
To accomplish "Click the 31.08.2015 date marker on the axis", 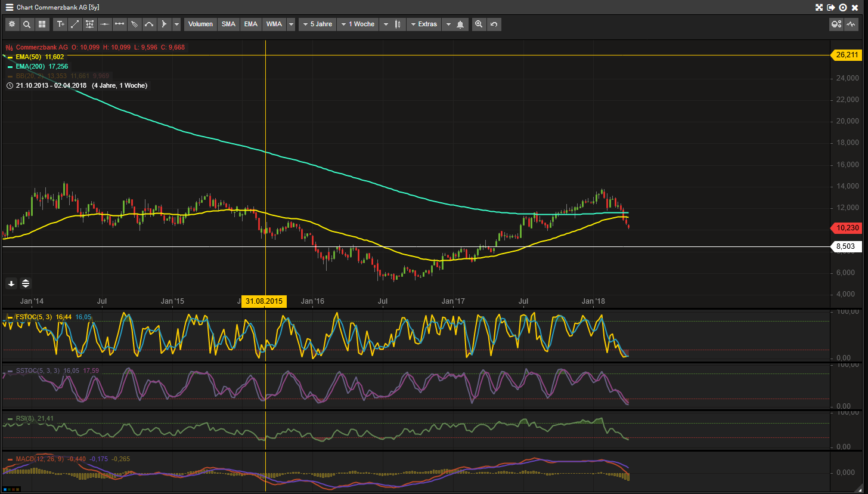I will pyautogui.click(x=264, y=301).
